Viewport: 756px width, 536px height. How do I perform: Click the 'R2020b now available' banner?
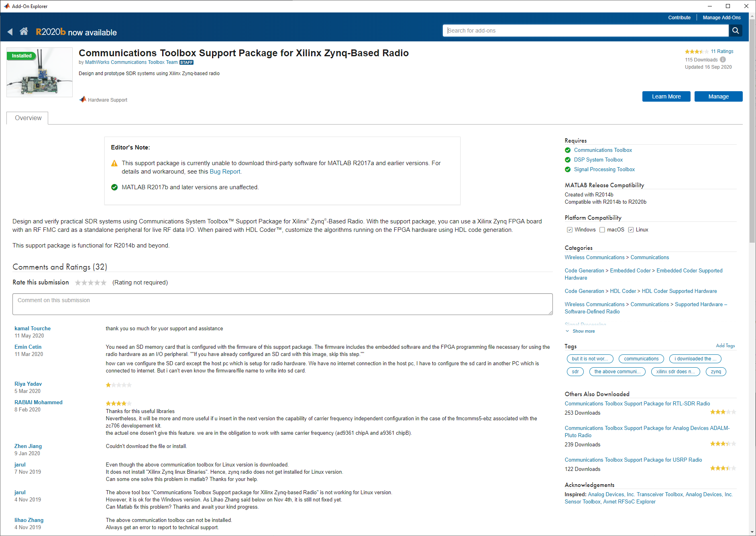point(76,32)
